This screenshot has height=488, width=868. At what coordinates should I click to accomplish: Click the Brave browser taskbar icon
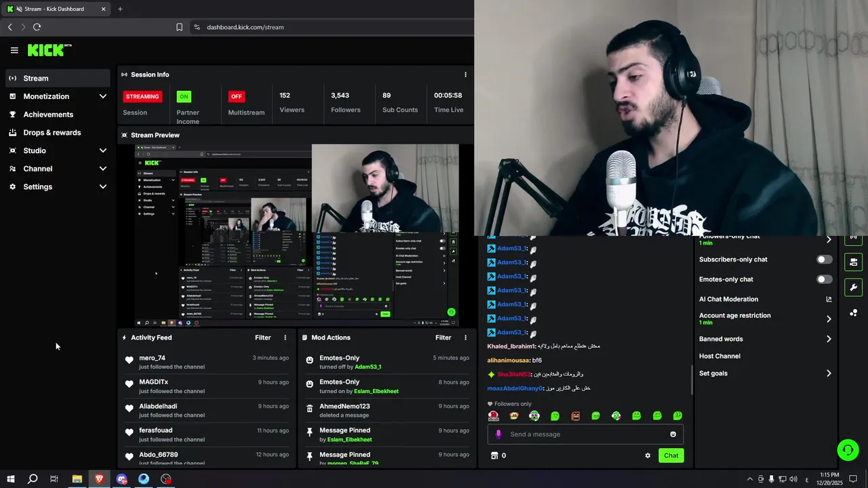99,479
